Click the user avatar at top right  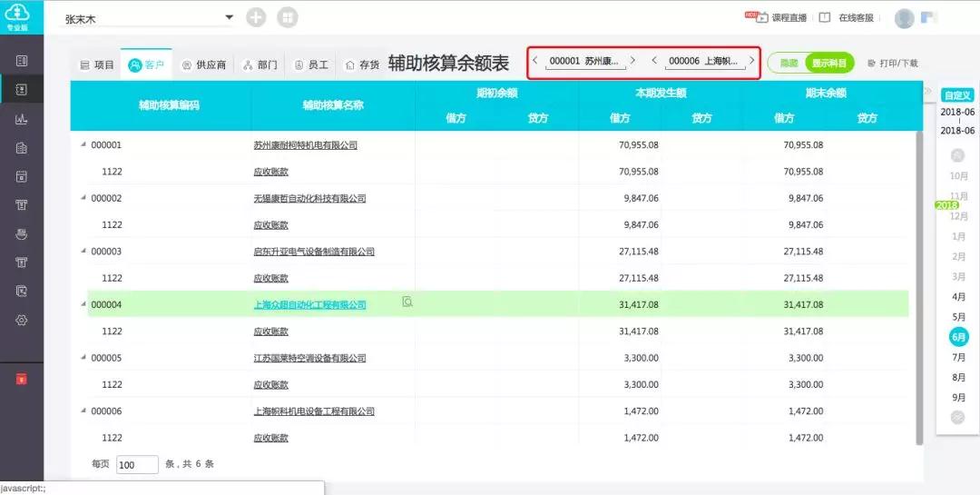pyautogui.click(x=905, y=18)
